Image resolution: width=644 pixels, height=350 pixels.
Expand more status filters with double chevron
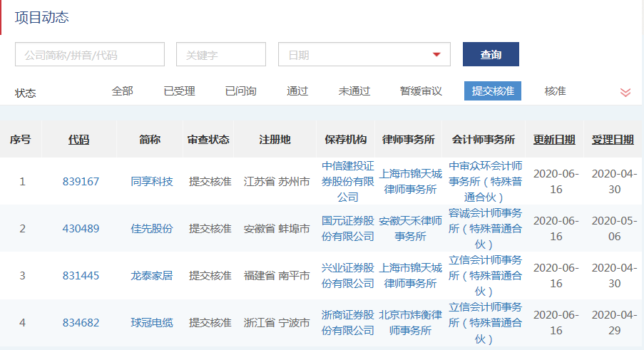point(625,92)
